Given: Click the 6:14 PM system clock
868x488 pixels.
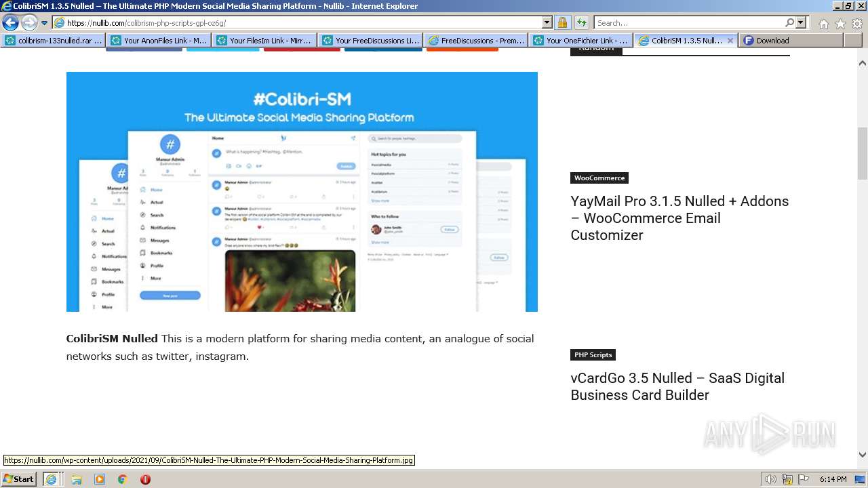Looking at the screenshot, I should (x=833, y=479).
